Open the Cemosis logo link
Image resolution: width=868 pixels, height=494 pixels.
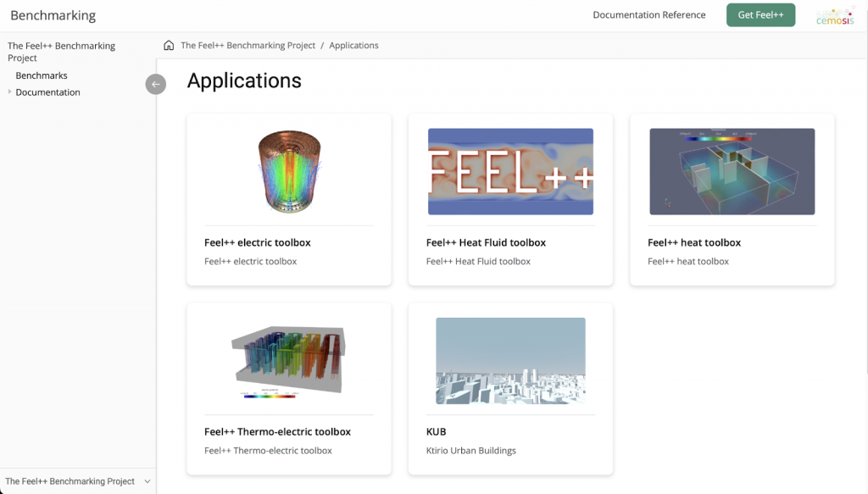click(x=835, y=15)
